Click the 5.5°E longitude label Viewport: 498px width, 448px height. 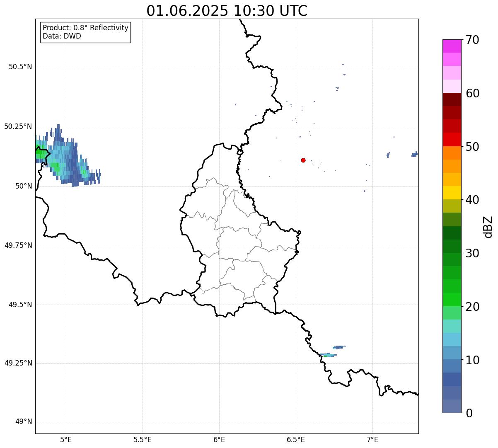point(143,439)
